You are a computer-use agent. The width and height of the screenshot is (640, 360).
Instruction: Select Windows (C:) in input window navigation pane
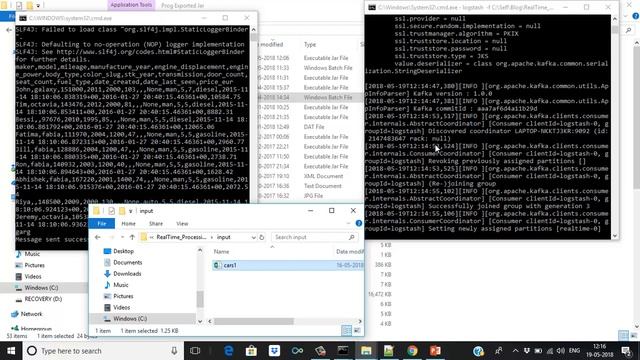tap(130, 318)
